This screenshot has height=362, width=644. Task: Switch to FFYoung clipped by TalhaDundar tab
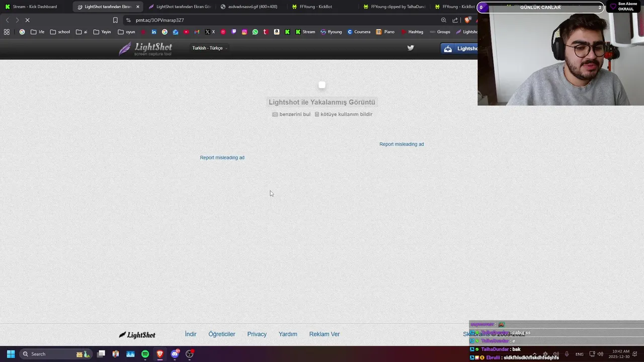point(395,7)
